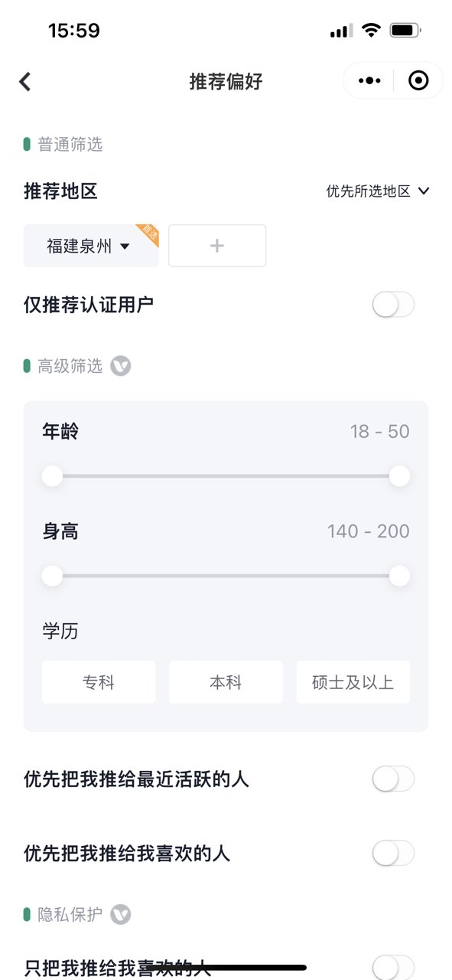Screen dimensions: 452x980
Task: Open the three-dot mini program menu
Action: (x=369, y=80)
